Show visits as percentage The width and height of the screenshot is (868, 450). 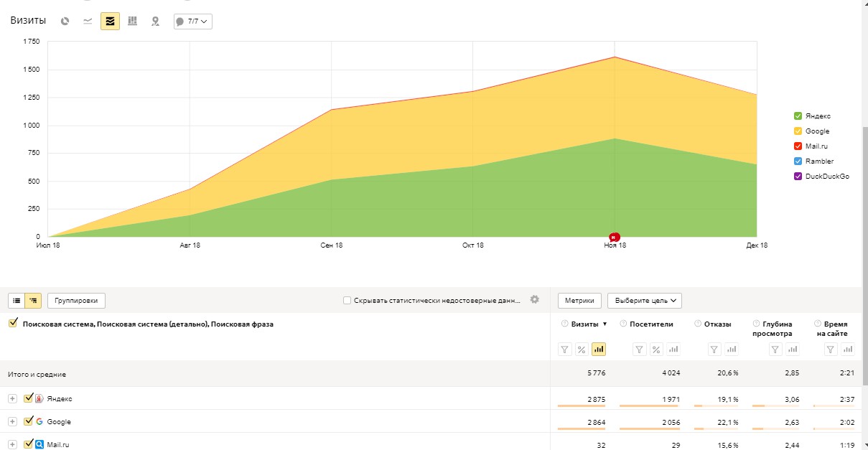point(582,350)
